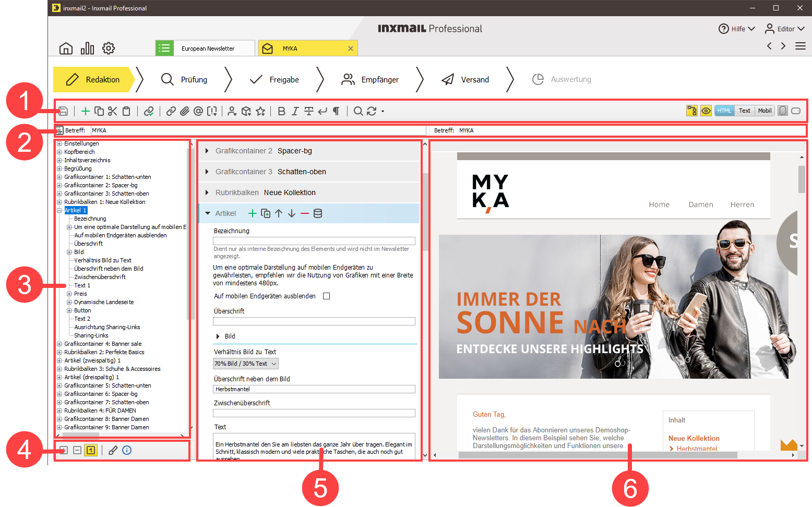Viewport: 812px width, 507px height.
Task: Click the magnifier search icon in toolbar
Action: [x=359, y=111]
